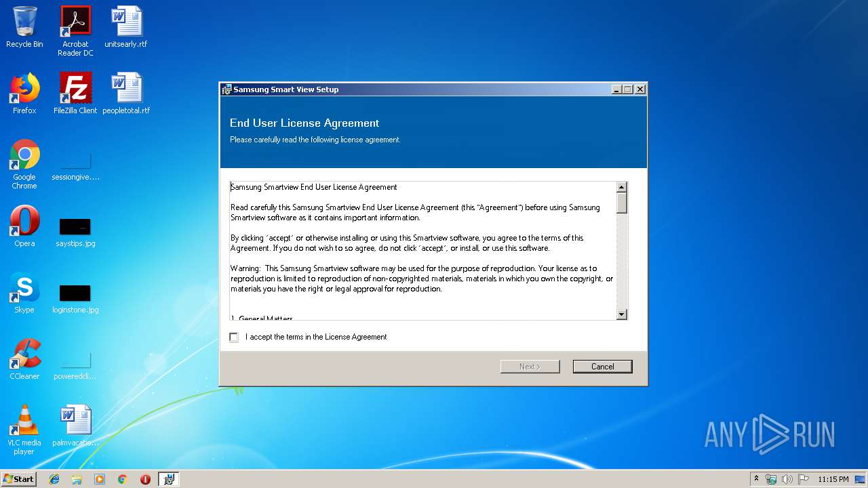The width and height of the screenshot is (868, 488).
Task: Select the Google Chrome desktop shortcut
Action: (24, 165)
